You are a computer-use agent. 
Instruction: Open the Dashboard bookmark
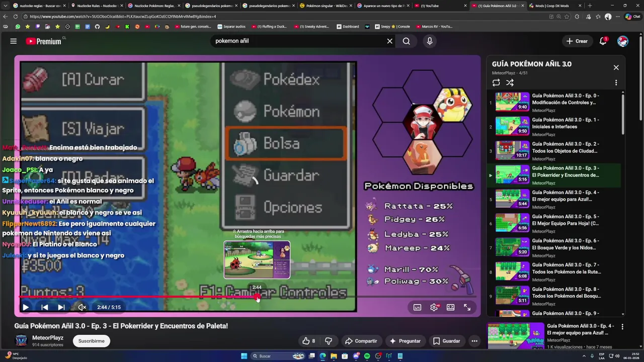(348, 27)
